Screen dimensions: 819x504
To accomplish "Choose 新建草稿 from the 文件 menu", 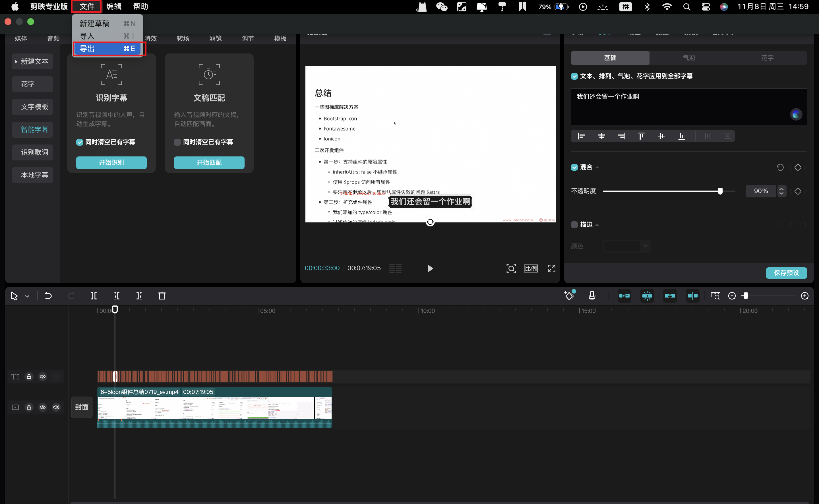I will (107, 23).
